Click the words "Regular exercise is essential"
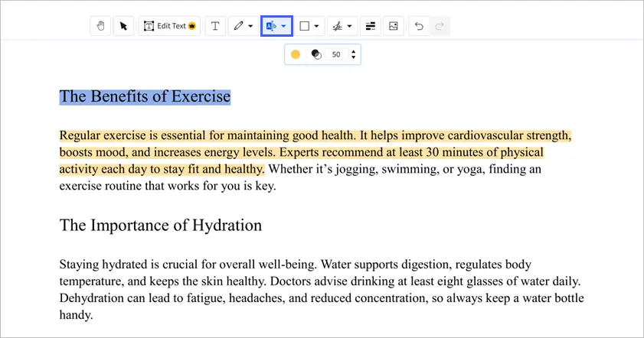644x338 pixels. click(x=132, y=136)
